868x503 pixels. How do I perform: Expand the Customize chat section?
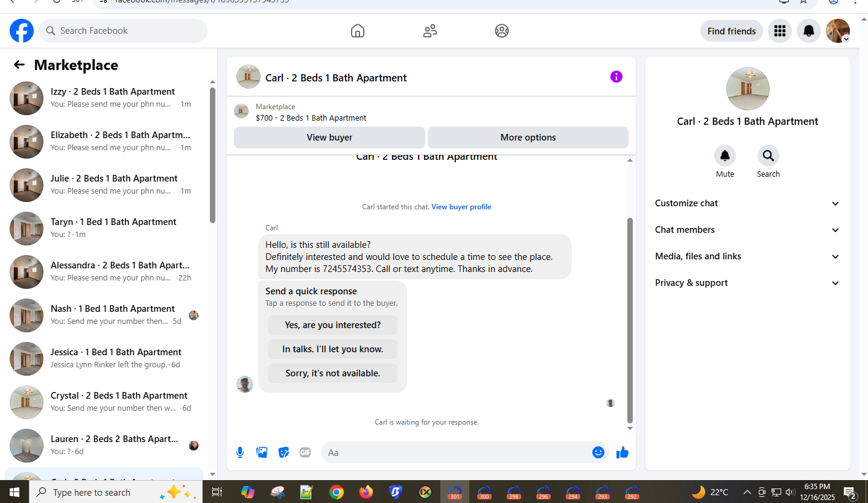click(747, 203)
